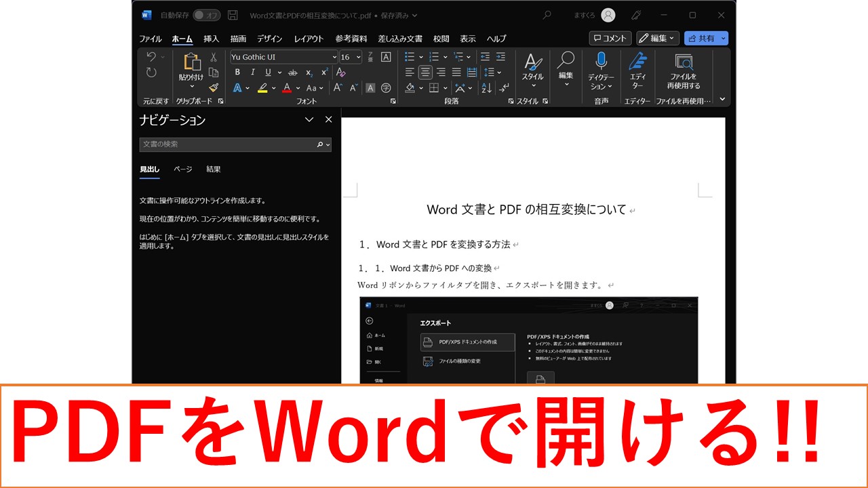Click the Redo icon
This screenshot has height=488, width=868.
click(x=151, y=73)
